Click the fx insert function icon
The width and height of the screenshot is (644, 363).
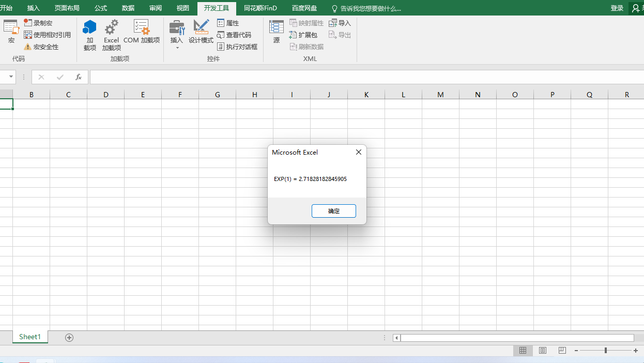(79, 77)
